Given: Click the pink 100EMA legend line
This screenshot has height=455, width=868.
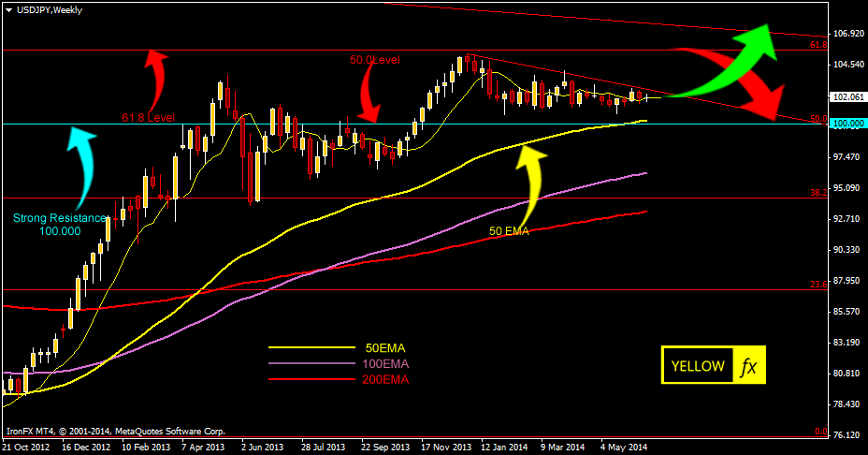Looking at the screenshot, I should point(304,363).
